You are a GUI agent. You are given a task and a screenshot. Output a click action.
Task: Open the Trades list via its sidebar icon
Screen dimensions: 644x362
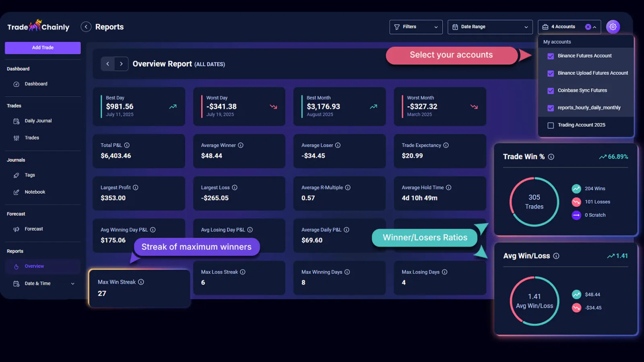coord(16,138)
